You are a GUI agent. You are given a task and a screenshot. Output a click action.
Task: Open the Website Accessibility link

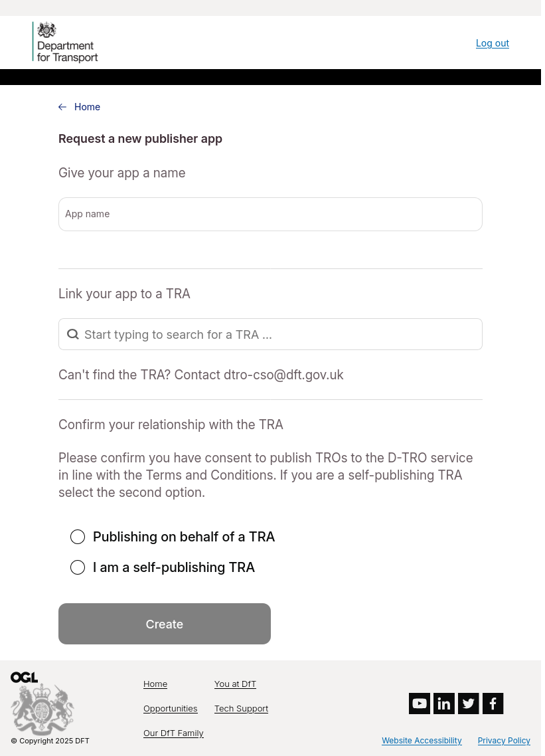coord(422,741)
